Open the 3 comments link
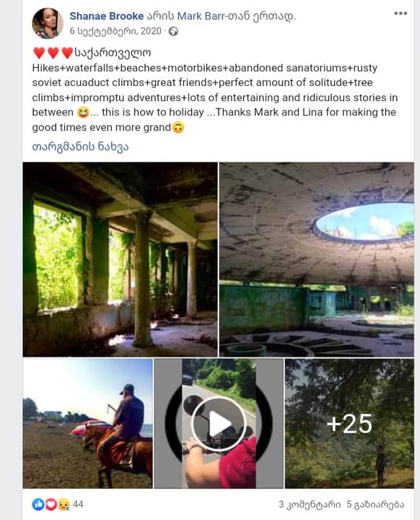 310,504
